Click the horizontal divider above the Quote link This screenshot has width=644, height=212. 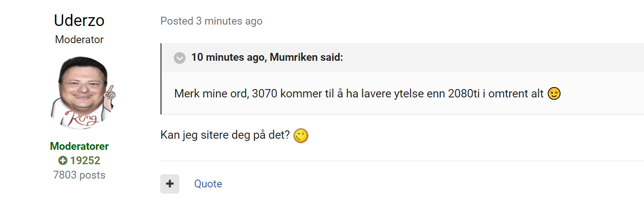coord(402,161)
